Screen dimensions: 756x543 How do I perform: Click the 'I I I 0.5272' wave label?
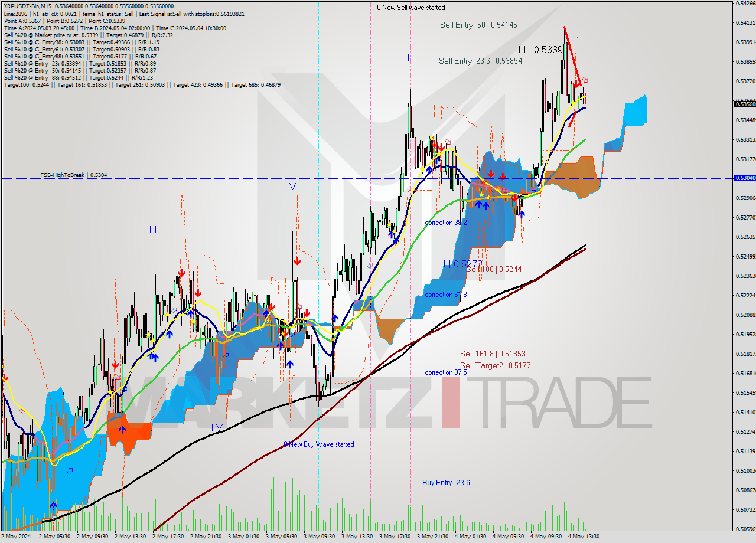[460, 264]
